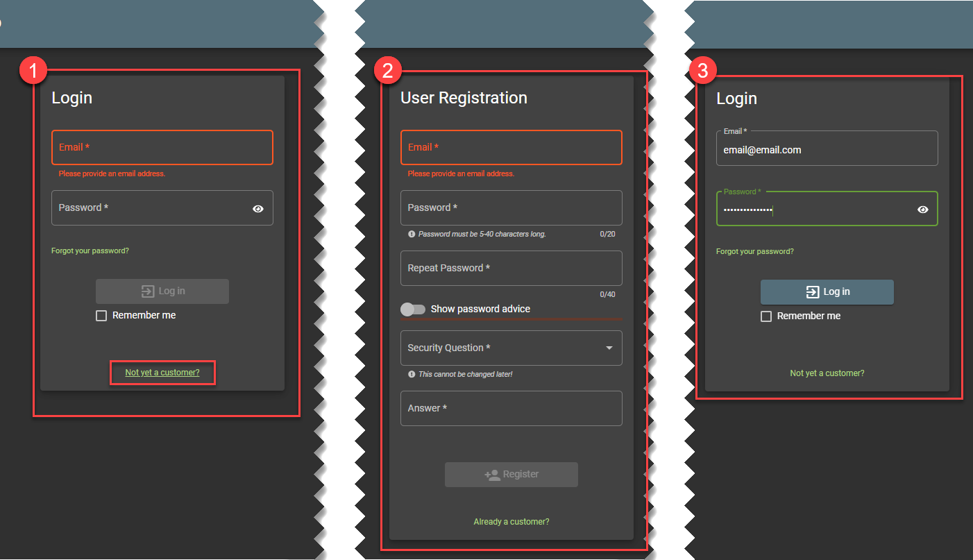Click the Email field containing email@email.com
The image size is (973, 560).
(826, 150)
